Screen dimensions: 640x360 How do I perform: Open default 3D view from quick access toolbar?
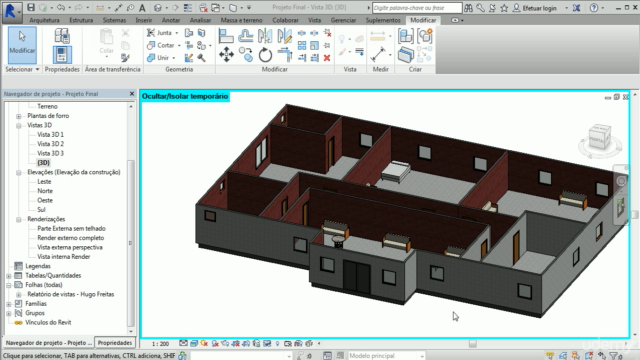point(158,7)
